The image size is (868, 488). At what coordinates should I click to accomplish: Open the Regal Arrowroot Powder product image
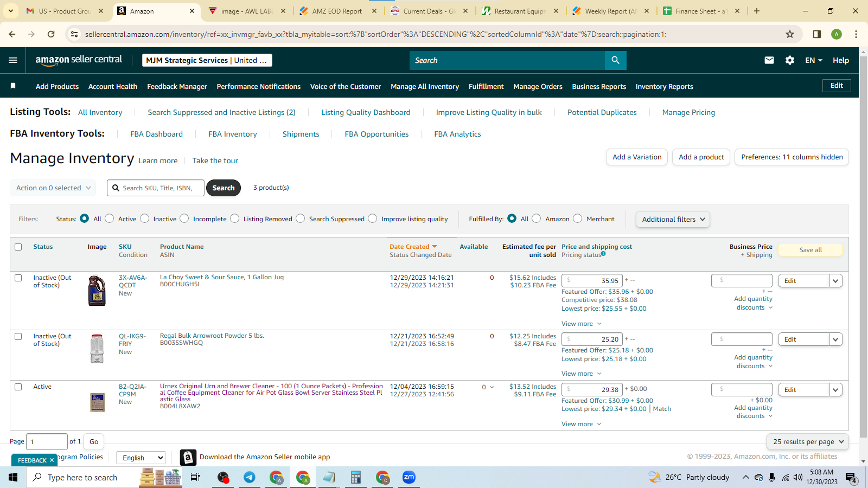(97, 349)
